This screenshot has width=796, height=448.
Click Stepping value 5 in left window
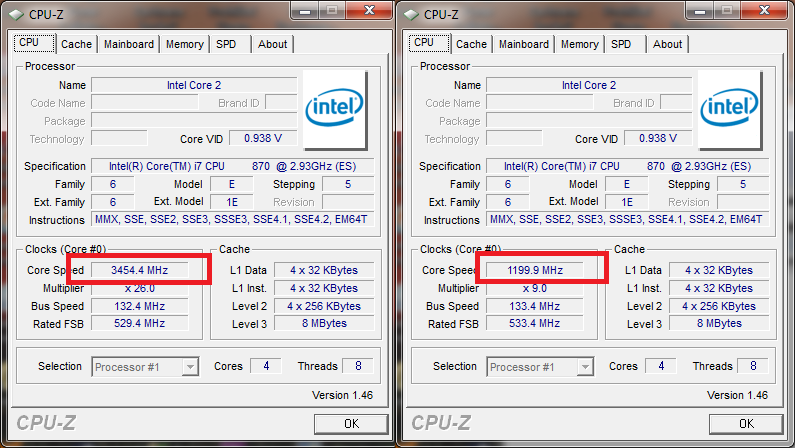(348, 184)
